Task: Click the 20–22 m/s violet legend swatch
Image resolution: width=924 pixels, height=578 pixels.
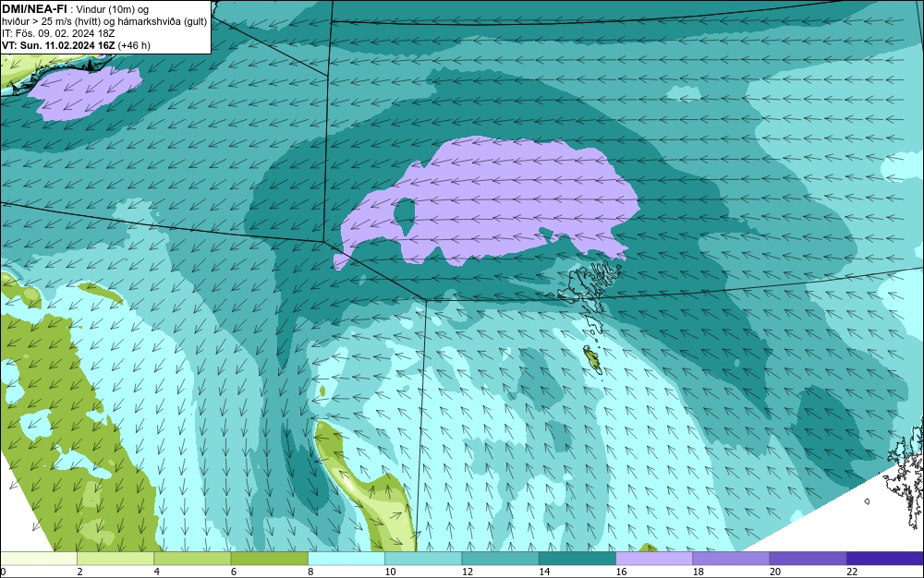Action: 808,559
